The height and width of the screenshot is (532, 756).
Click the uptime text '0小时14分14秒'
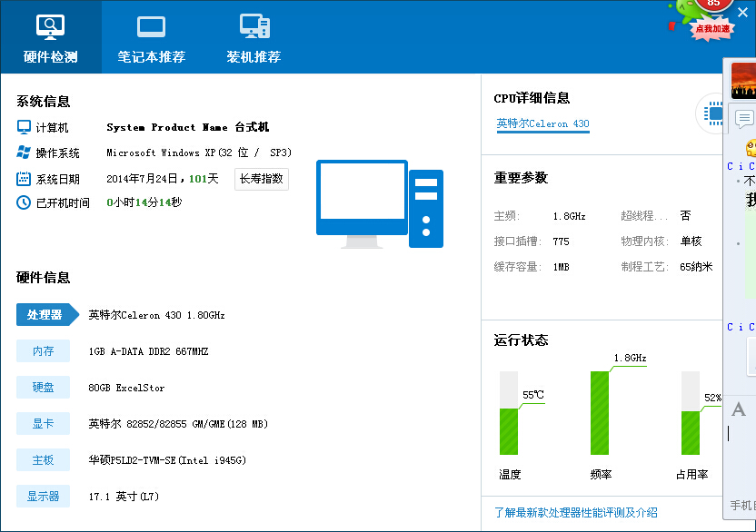[x=144, y=202]
